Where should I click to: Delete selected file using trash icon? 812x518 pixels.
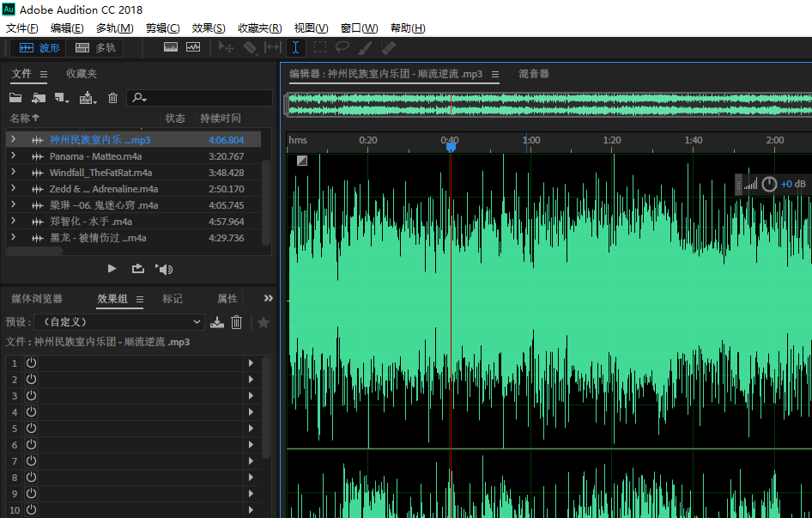tap(112, 97)
